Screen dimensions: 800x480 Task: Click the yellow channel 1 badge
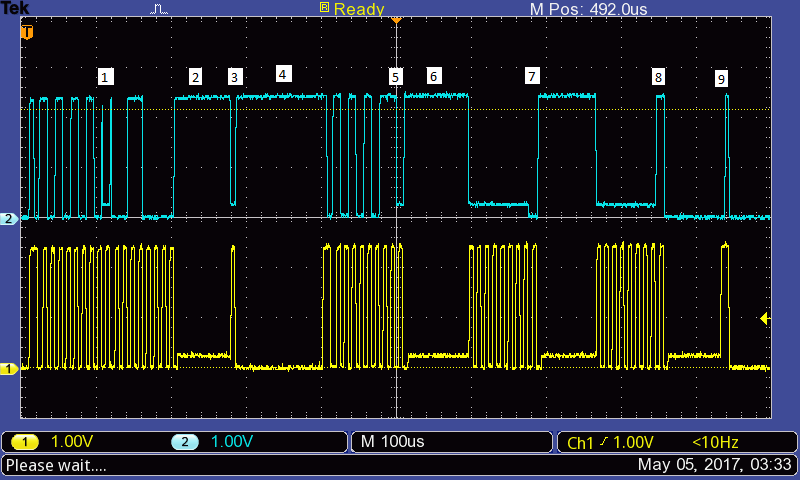(24, 442)
